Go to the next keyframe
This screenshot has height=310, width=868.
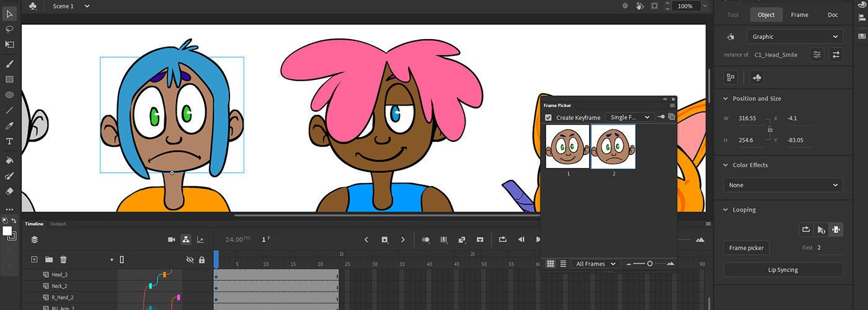(402, 240)
